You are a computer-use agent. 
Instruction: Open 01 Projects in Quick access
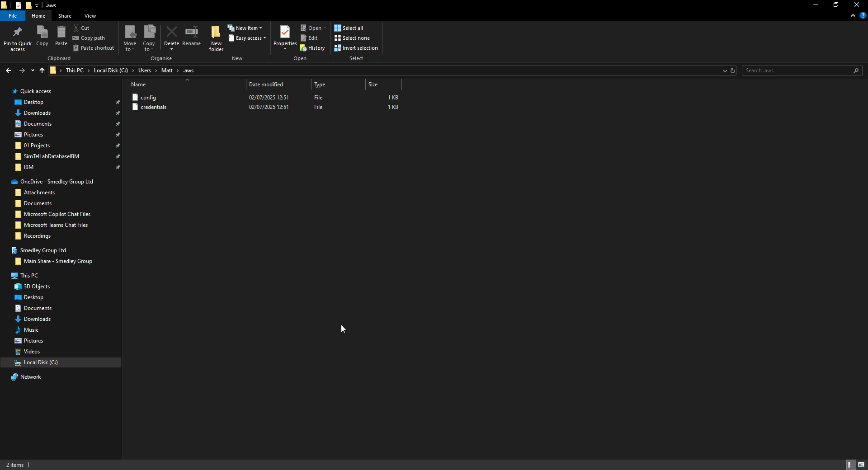pyautogui.click(x=37, y=146)
